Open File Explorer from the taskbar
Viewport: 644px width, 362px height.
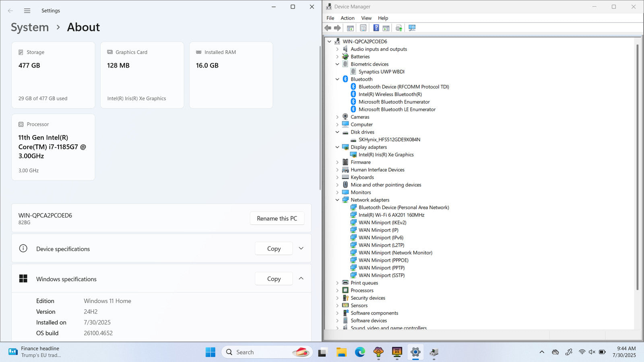coord(341,352)
